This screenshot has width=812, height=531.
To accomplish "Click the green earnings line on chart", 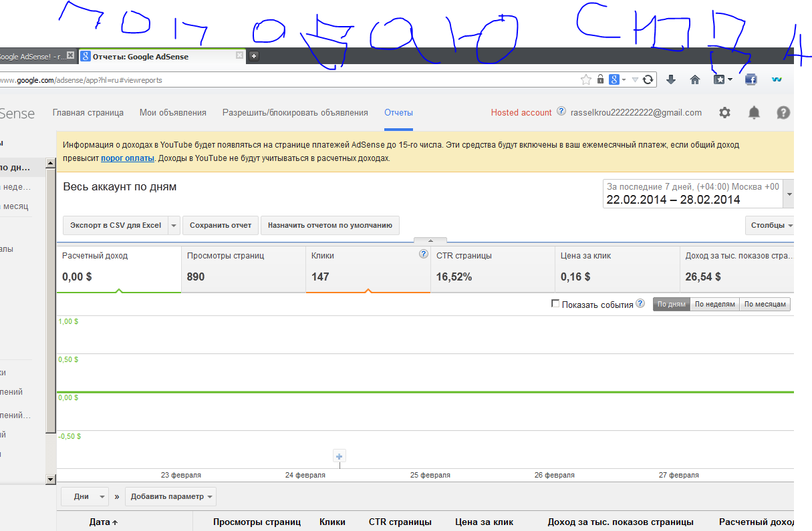I will [x=425, y=392].
